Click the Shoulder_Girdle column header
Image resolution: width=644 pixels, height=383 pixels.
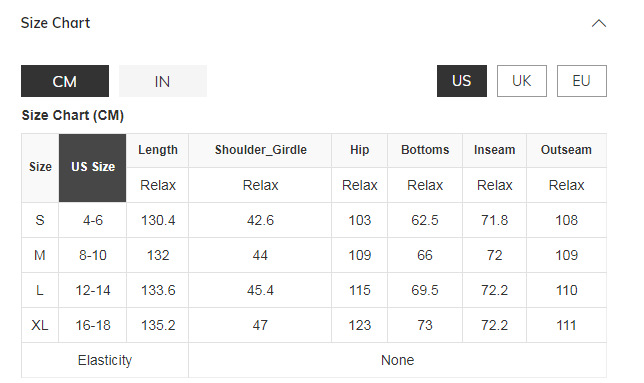pos(260,150)
